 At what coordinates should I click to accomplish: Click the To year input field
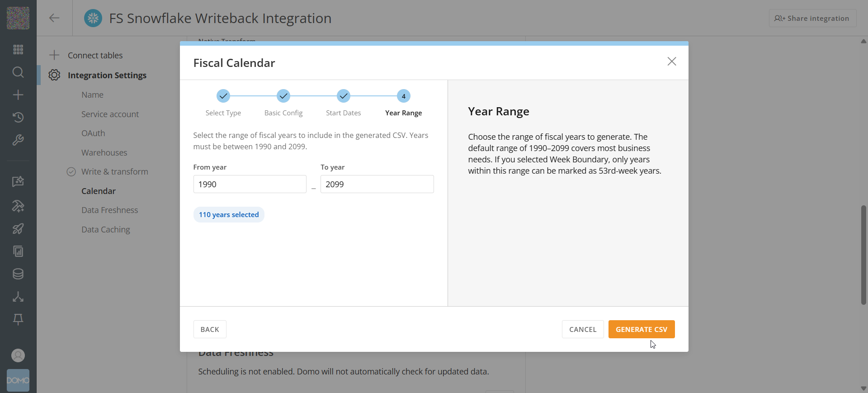point(377,184)
